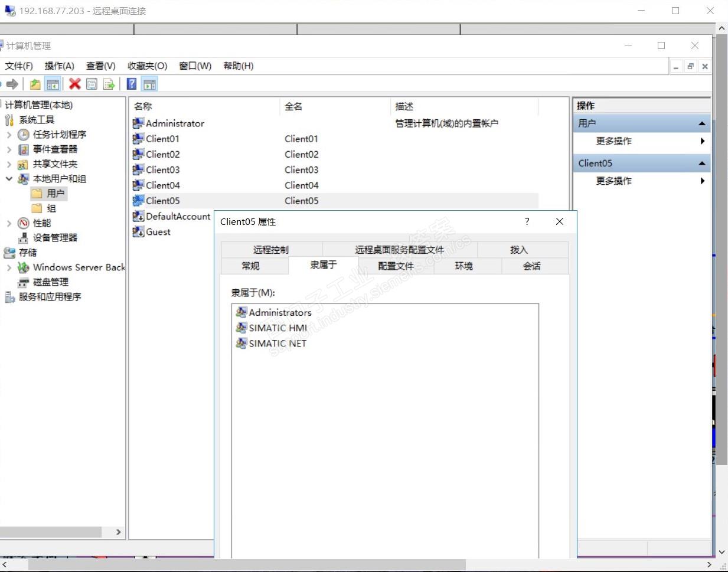
Task: Open the 操作(A) menu
Action: (x=60, y=66)
